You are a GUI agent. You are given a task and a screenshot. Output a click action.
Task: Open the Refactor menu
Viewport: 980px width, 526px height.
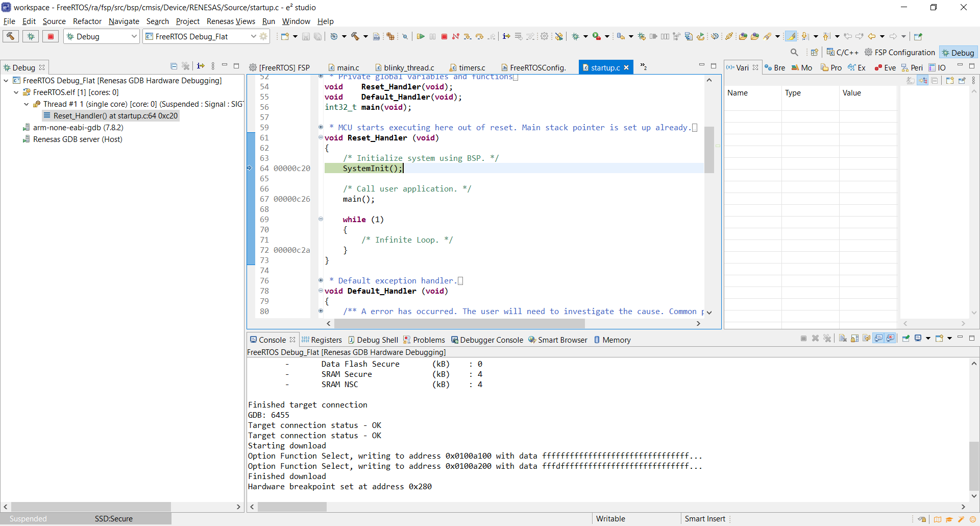87,21
